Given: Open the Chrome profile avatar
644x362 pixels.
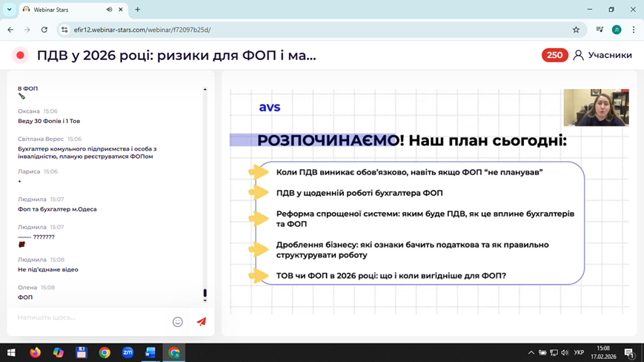Looking at the screenshot, I should coord(617,30).
